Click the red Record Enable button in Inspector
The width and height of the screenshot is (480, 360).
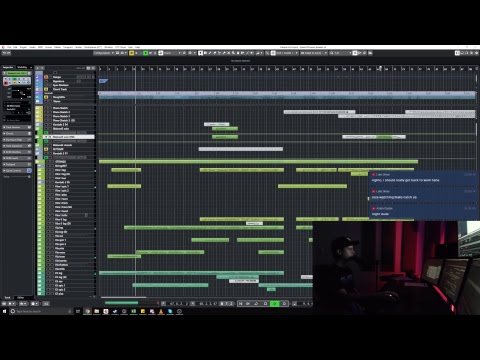(x=6, y=83)
